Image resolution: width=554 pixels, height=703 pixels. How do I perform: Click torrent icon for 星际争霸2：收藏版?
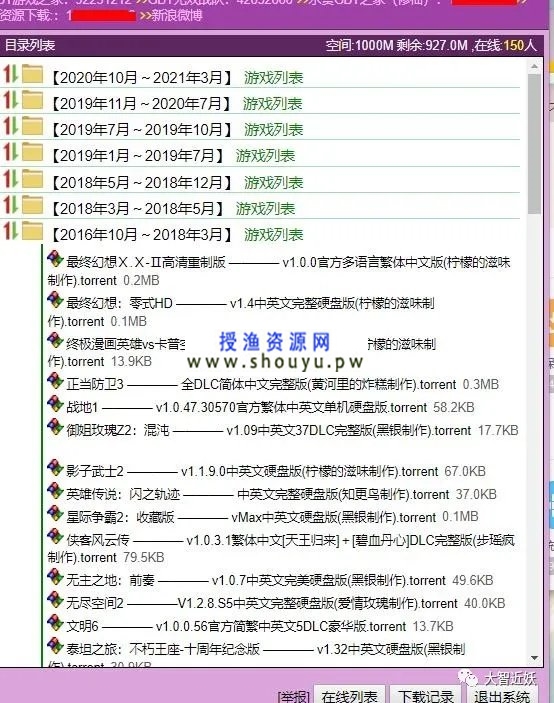coord(55,514)
